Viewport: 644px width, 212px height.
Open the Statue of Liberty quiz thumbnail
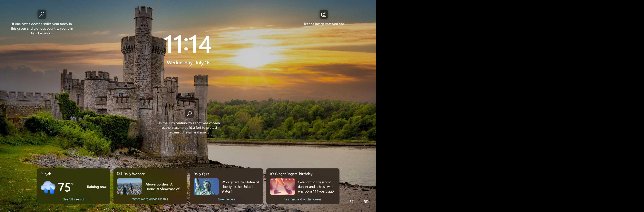(x=206, y=186)
